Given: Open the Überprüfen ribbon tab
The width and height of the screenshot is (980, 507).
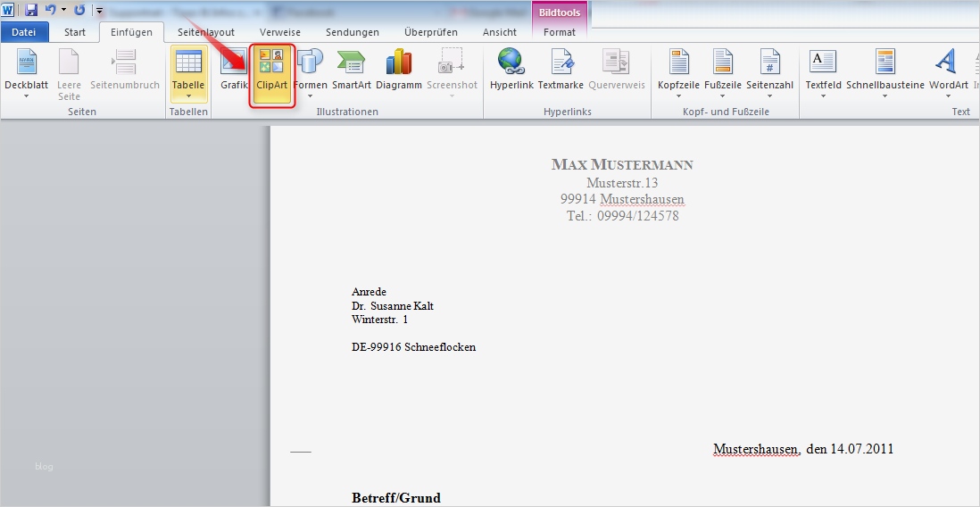Looking at the screenshot, I should click(x=430, y=32).
